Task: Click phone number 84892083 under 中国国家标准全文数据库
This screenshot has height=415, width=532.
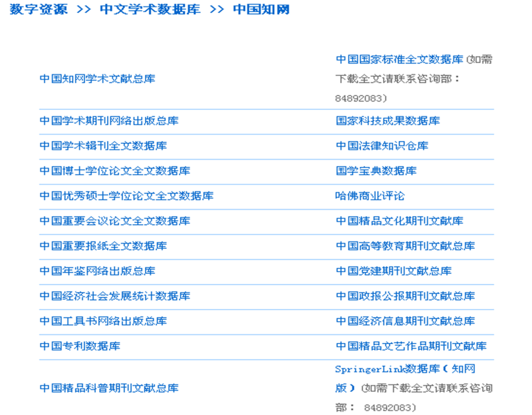Action: pos(359,98)
